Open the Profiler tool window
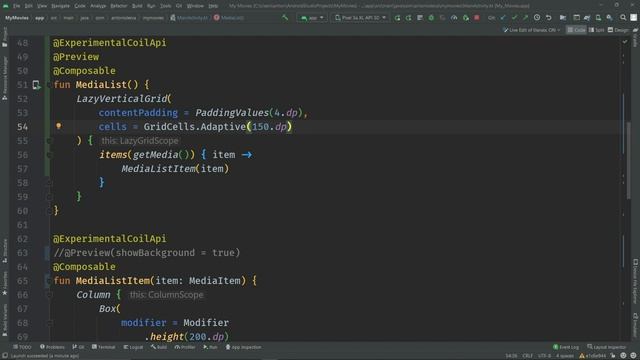The width and height of the screenshot is (640, 360). point(185,347)
